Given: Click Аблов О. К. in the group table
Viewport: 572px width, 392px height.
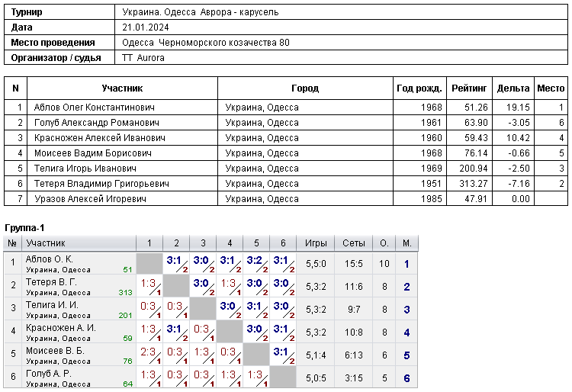Looking at the screenshot, I should [x=50, y=259].
